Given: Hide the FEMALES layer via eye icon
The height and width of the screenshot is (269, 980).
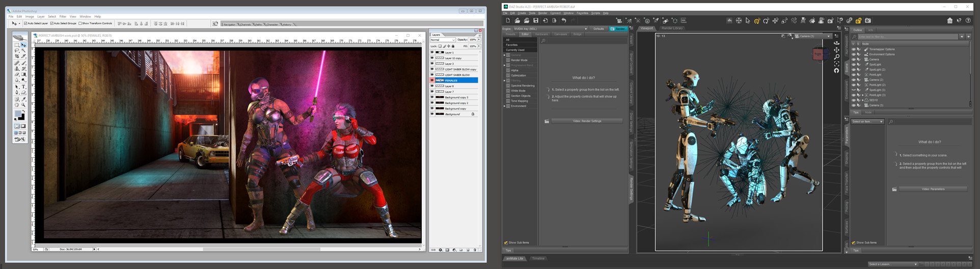Looking at the screenshot, I should point(432,80).
